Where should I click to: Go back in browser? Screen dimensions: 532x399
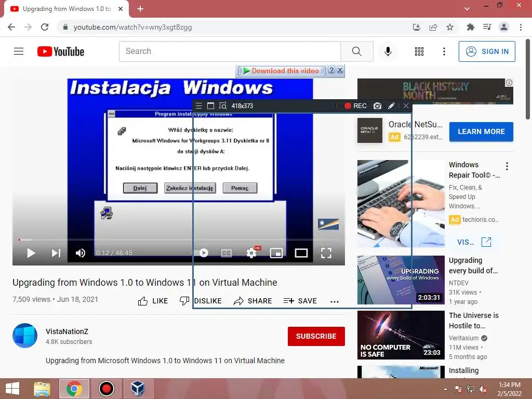pyautogui.click(x=11, y=27)
